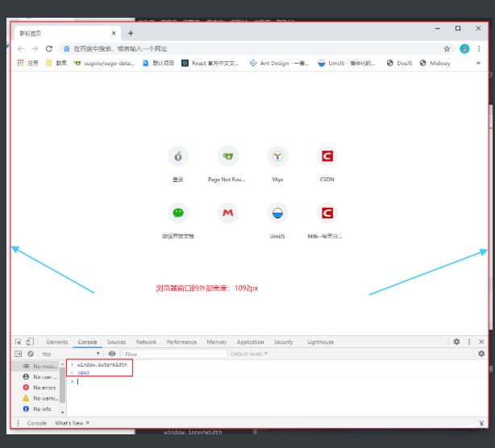Close the new tab page tab

coord(114,33)
